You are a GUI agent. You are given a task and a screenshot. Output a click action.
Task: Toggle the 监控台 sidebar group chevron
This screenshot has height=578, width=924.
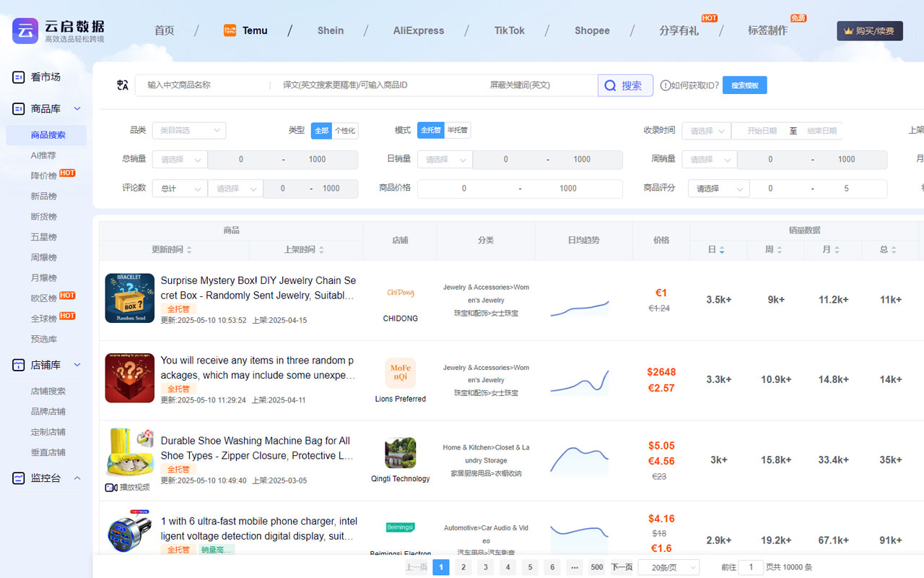pos(77,478)
